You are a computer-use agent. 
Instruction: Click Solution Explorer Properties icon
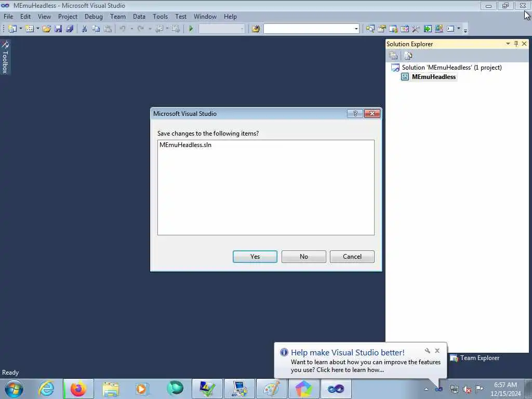pyautogui.click(x=394, y=55)
